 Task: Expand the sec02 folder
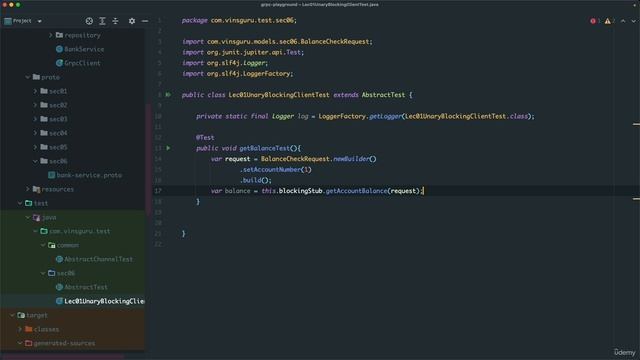point(35,105)
